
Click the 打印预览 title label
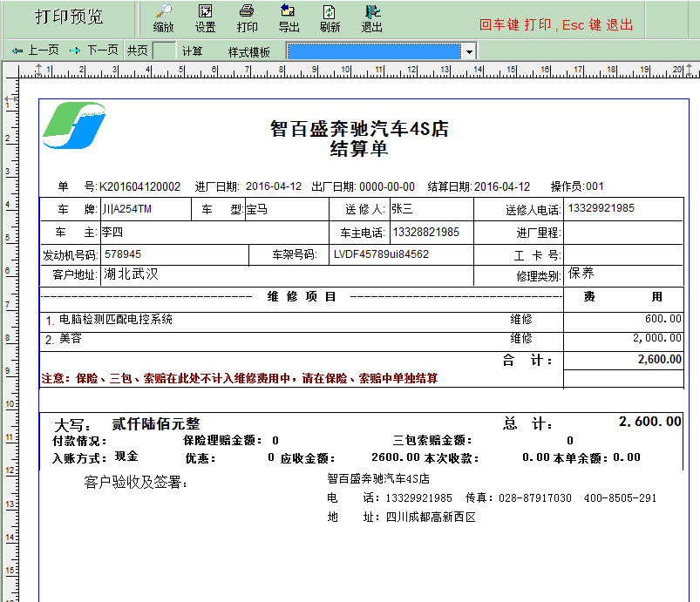pos(69,17)
